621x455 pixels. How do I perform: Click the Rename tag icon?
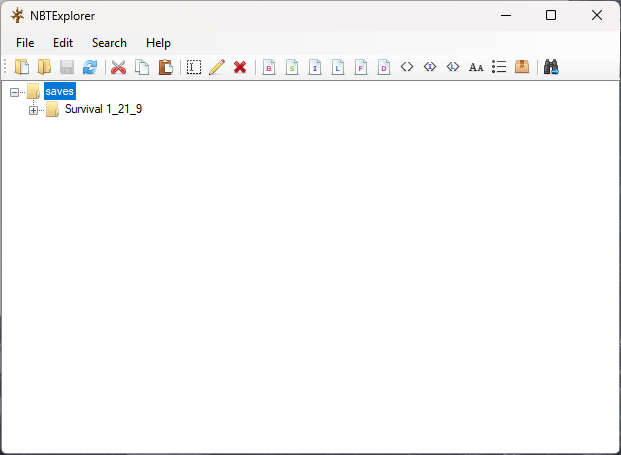pos(194,67)
